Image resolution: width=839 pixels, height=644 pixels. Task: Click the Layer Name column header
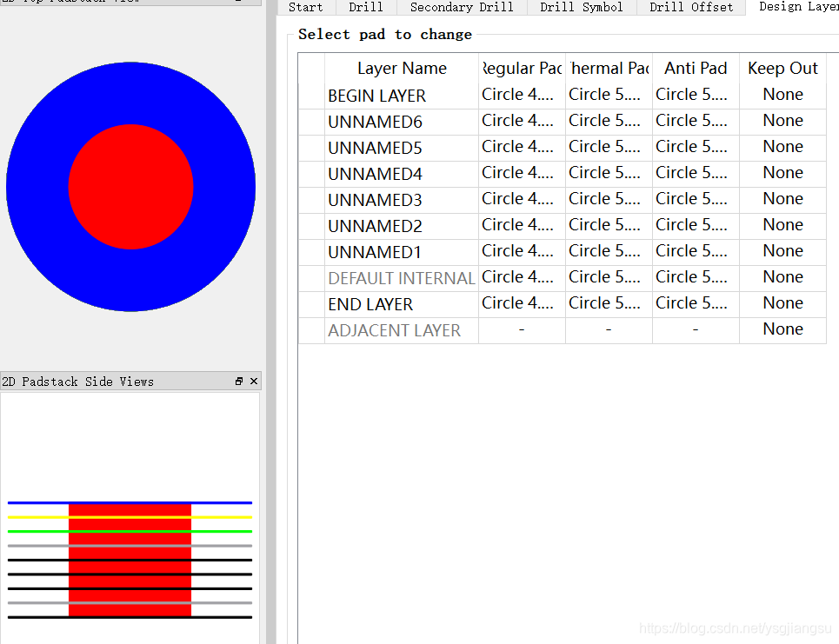coord(402,69)
